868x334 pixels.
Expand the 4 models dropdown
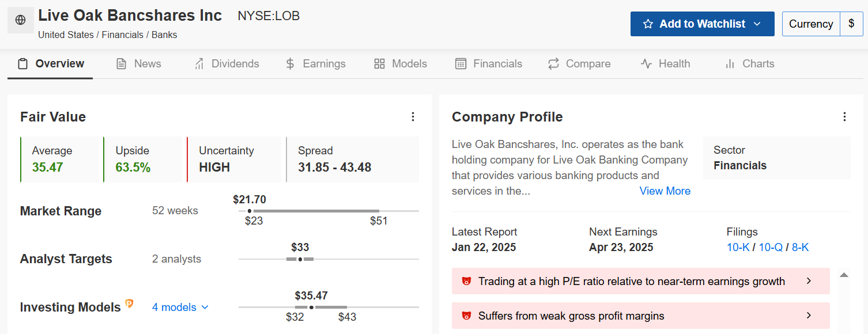(180, 308)
